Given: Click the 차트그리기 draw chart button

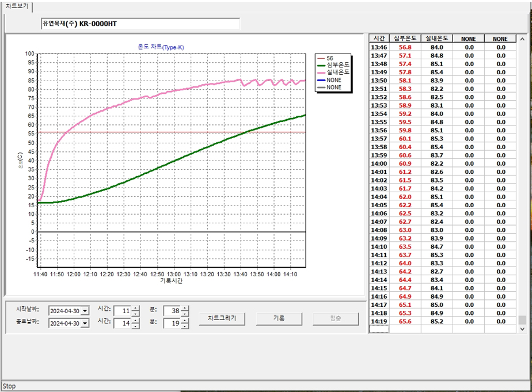Looking at the screenshot, I should (x=222, y=318).
